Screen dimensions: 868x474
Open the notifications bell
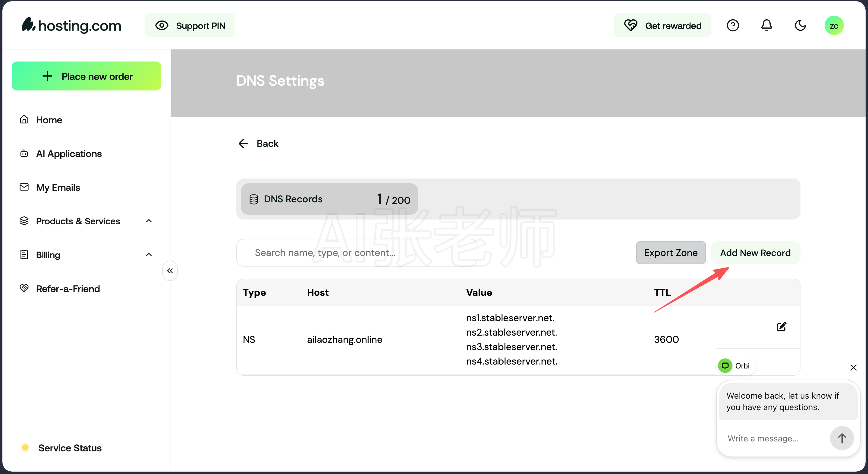[x=766, y=26]
